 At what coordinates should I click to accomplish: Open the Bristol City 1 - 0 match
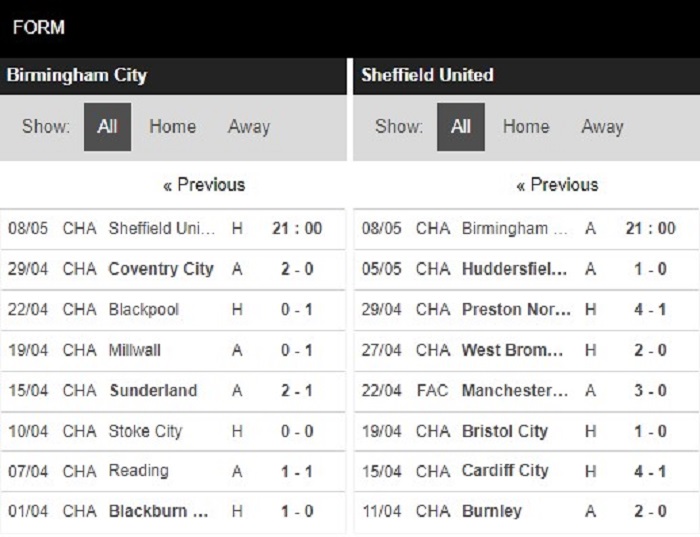(x=527, y=431)
